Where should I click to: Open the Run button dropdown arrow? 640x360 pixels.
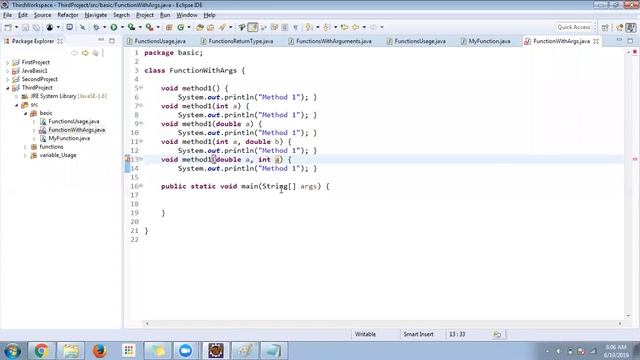pyautogui.click(x=122, y=27)
